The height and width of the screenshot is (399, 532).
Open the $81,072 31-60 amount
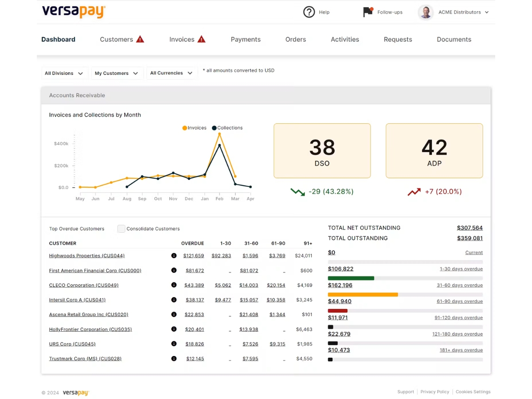pos(249,270)
